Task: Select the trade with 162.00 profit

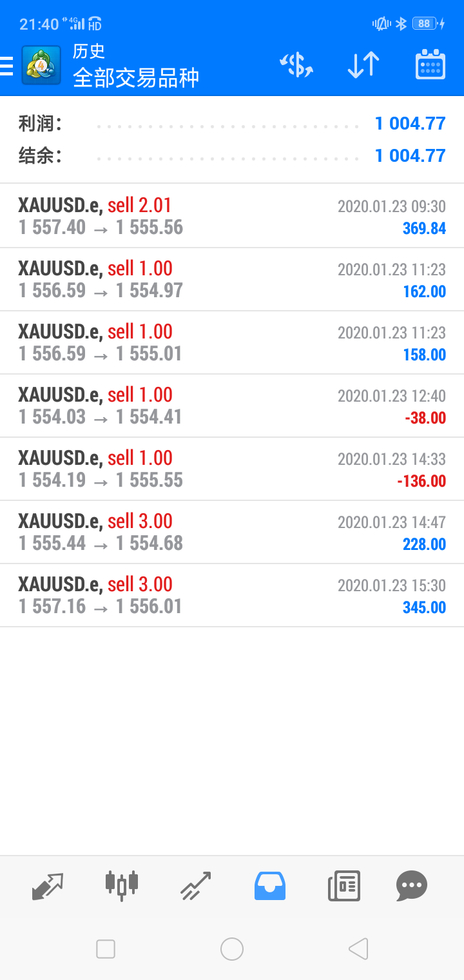Action: [x=232, y=279]
